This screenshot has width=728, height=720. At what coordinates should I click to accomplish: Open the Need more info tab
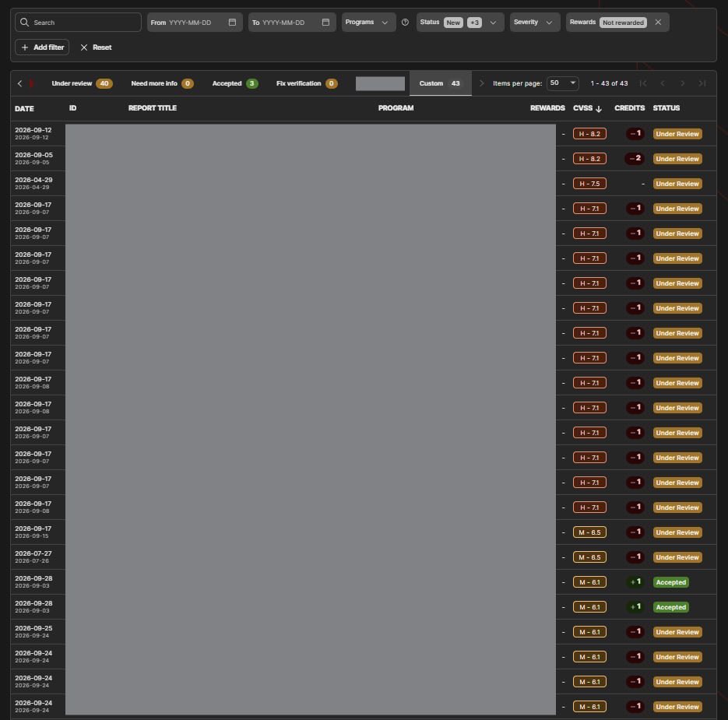[x=162, y=83]
